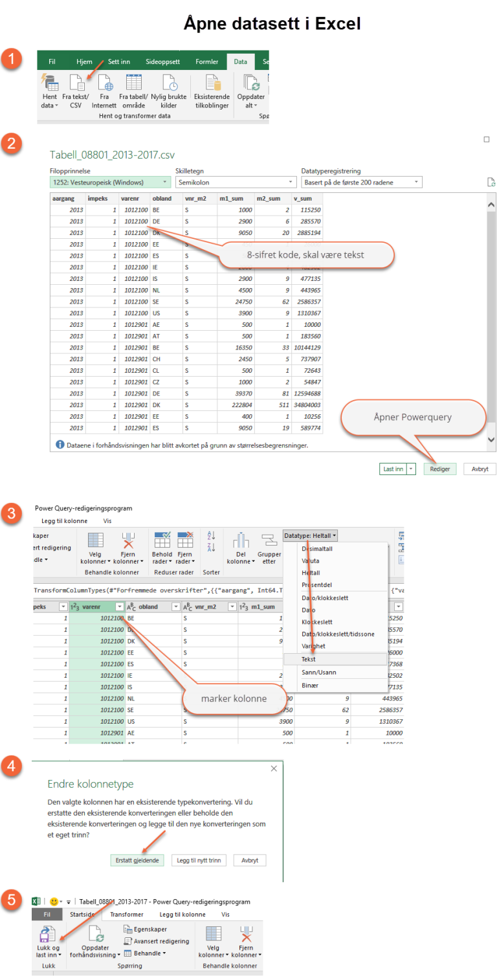Viewport: 497px width, 980px height.
Task: Click the Excel logo in the title bar
Action: [38, 901]
